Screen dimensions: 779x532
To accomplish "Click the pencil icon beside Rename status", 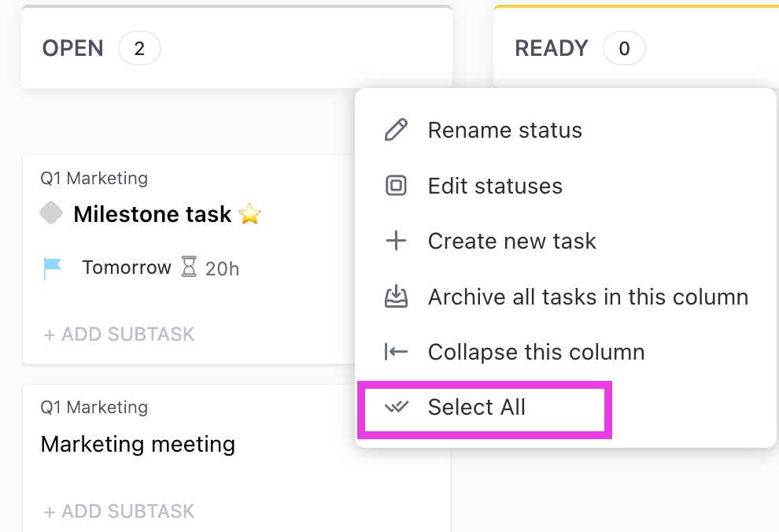I will coord(396,130).
